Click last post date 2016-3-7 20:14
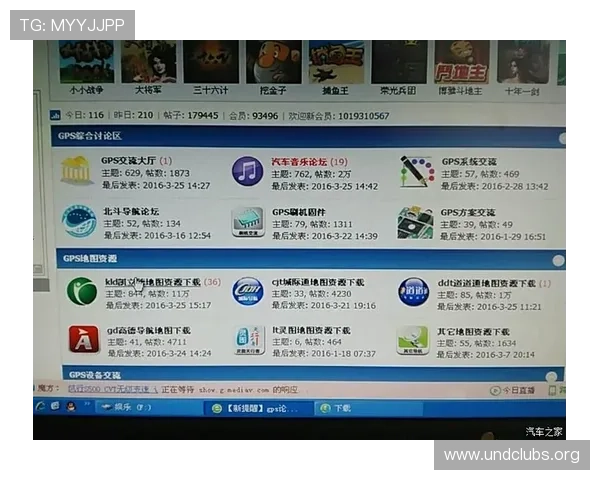Screen dimensions: 600x480 pyautogui.click(x=506, y=355)
